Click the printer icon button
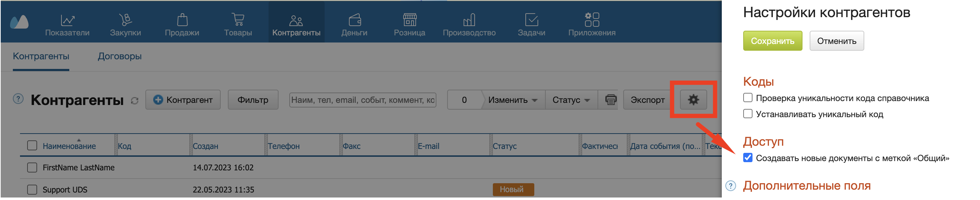The width and height of the screenshot is (980, 200). (x=611, y=100)
